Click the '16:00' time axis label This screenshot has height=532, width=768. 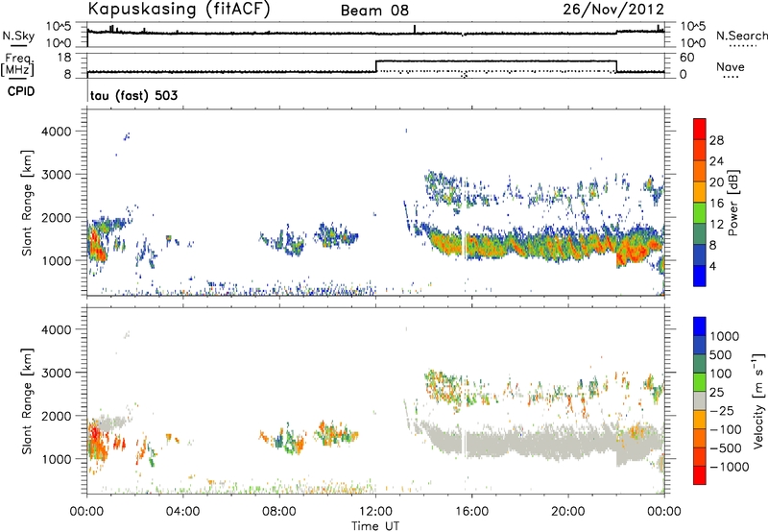(x=471, y=512)
